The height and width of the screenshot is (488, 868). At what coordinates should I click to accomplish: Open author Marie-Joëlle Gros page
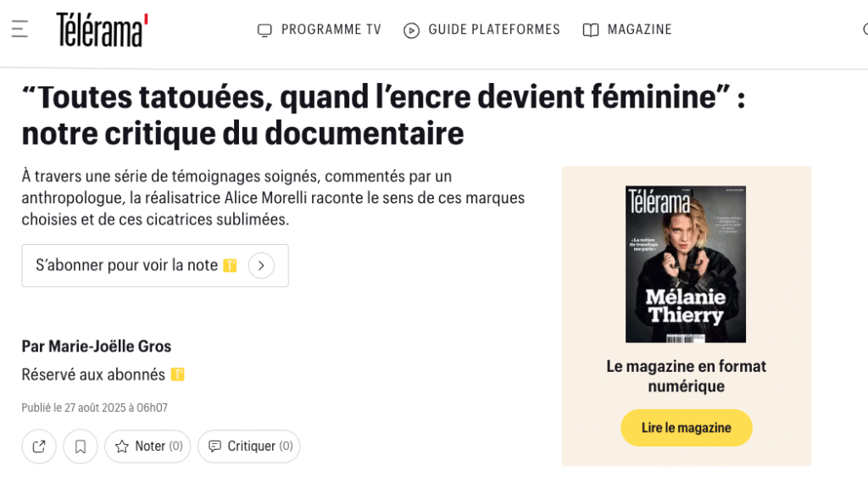[97, 347]
